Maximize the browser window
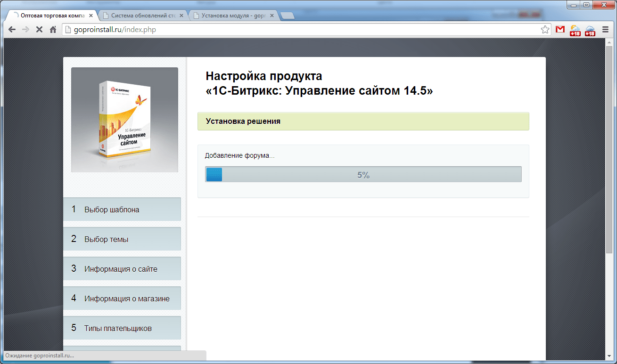This screenshot has width=617, height=364. (x=586, y=5)
